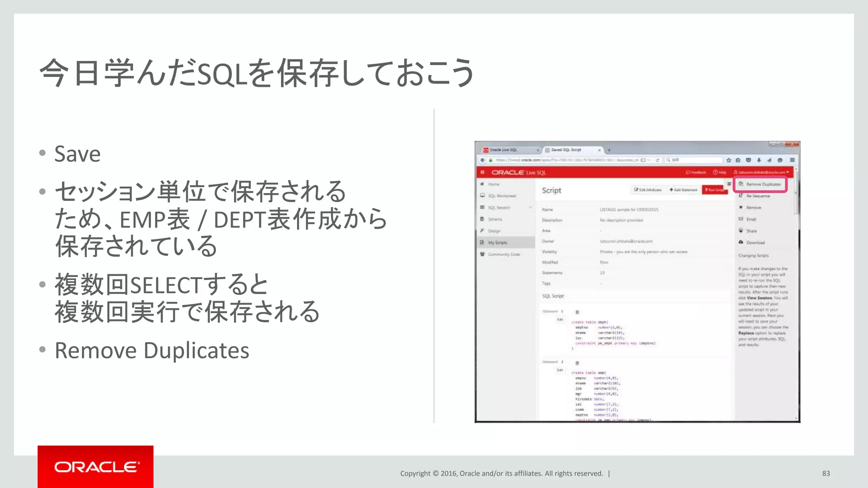Click the 'Remove Duplicates' bullet text
Image resolution: width=868 pixels, height=488 pixels.
click(152, 351)
